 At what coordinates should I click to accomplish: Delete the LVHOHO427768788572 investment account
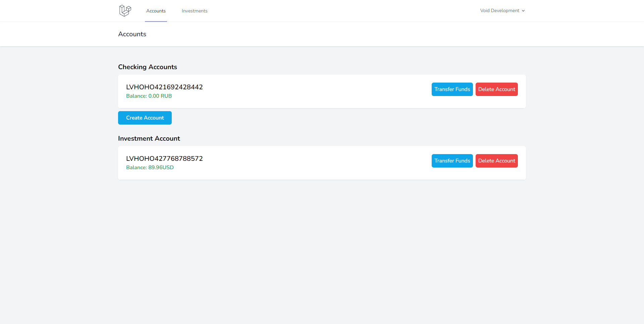coord(497,161)
